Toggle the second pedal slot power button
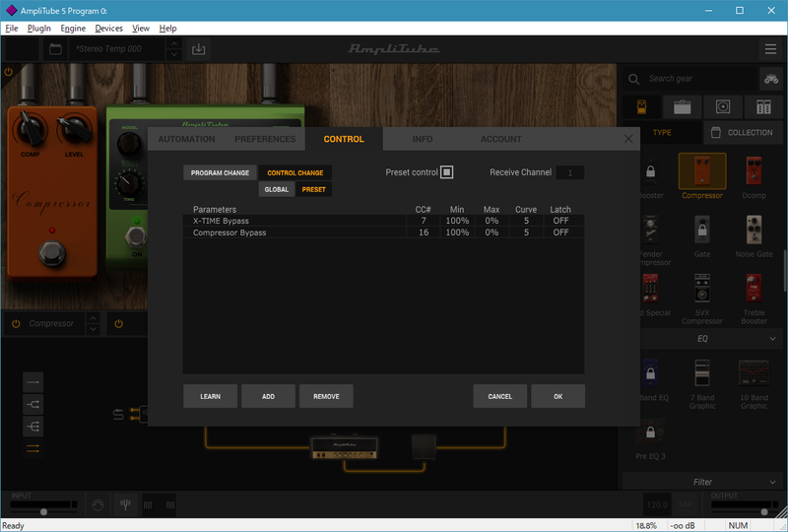Viewport: 788px width, 532px height. pyautogui.click(x=118, y=323)
